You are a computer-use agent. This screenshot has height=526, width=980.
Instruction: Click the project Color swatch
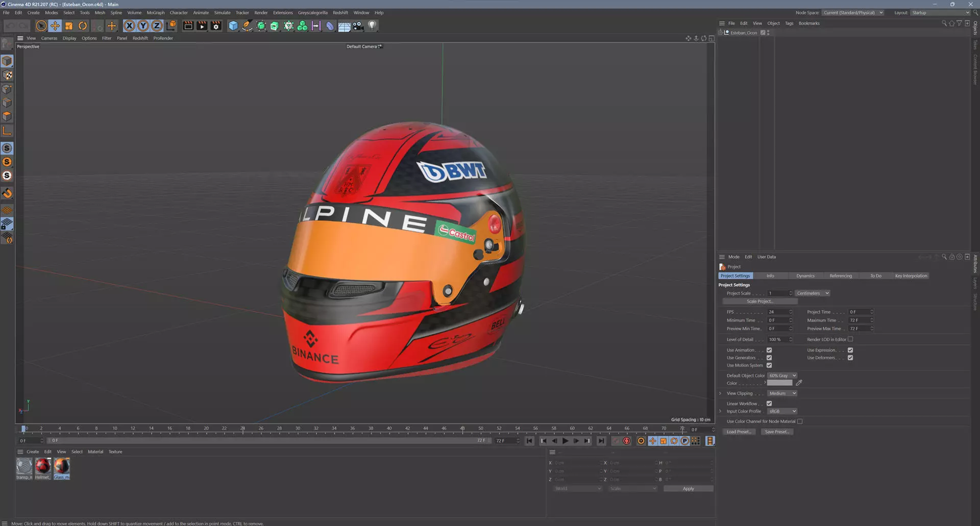[x=780, y=383]
